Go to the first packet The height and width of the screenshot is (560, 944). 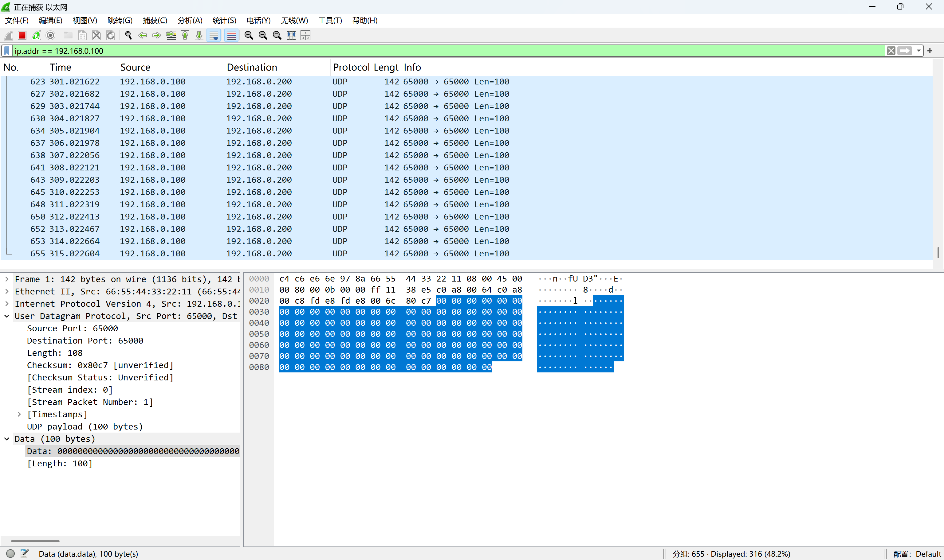[x=185, y=36]
